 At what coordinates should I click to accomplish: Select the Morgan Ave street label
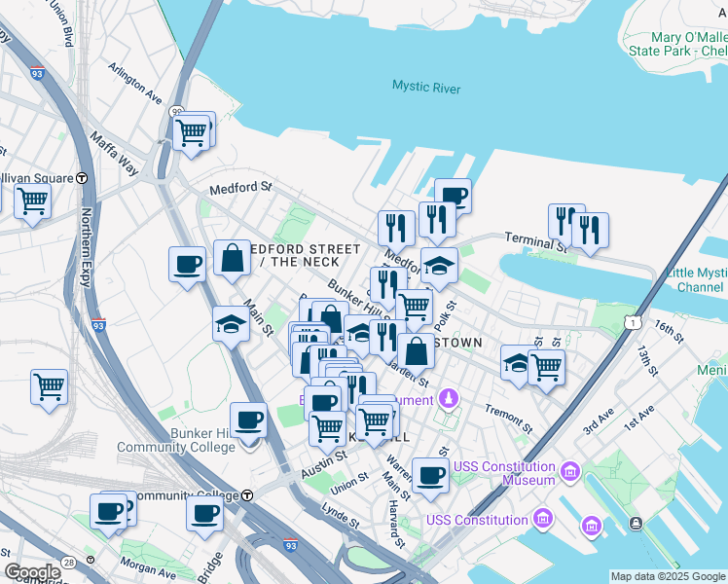click(148, 568)
